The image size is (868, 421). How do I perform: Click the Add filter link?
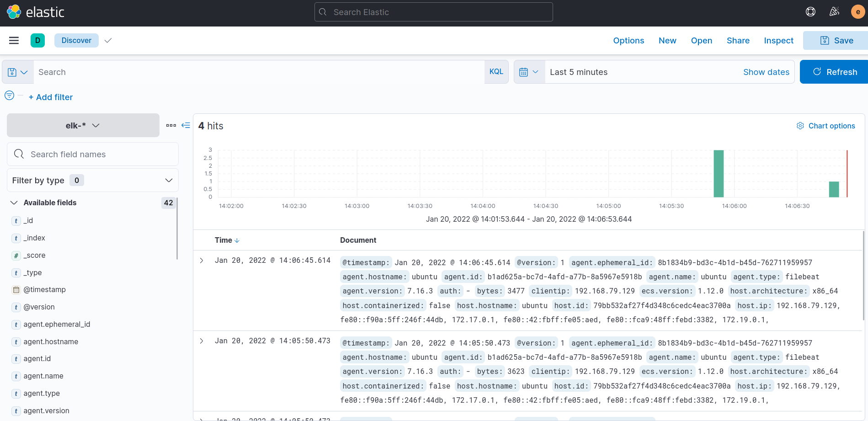point(51,97)
